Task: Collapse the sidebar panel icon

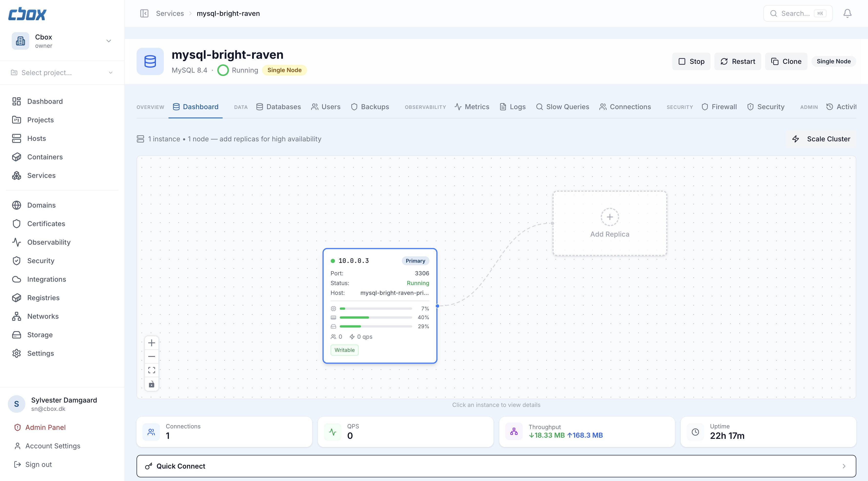Action: 144,13
